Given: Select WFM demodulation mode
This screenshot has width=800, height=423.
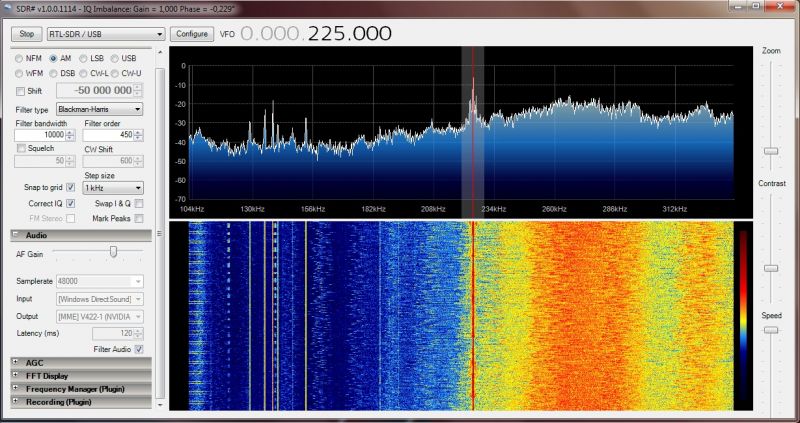Looking at the screenshot, I should pyautogui.click(x=19, y=73).
